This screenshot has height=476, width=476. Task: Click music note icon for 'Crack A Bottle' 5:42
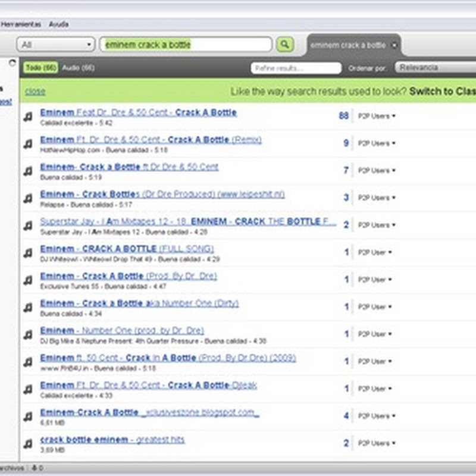(28, 117)
